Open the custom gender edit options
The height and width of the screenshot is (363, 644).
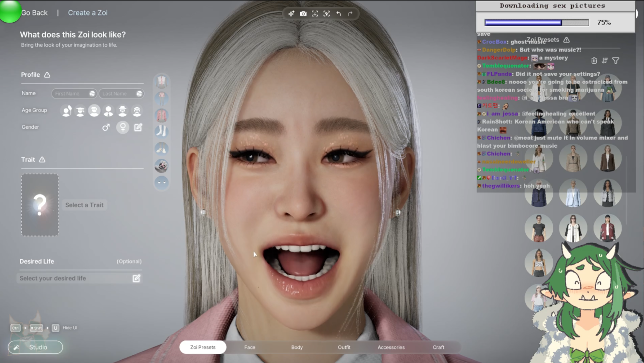(x=138, y=127)
